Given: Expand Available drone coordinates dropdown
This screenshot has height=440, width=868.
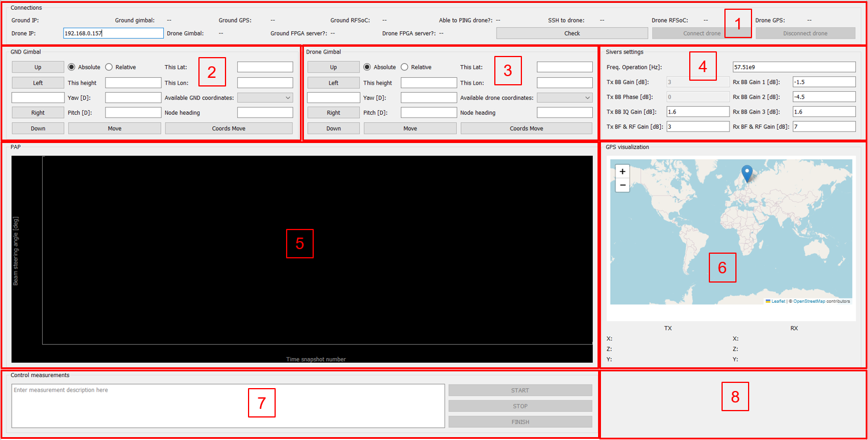Looking at the screenshot, I should [564, 98].
